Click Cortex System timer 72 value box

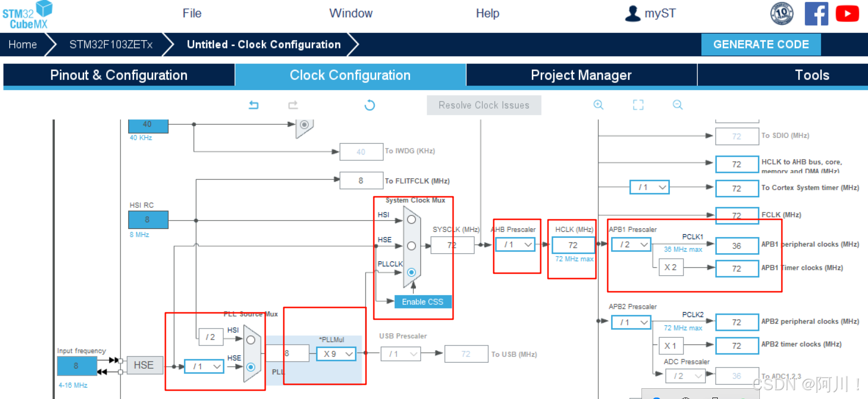737,188
